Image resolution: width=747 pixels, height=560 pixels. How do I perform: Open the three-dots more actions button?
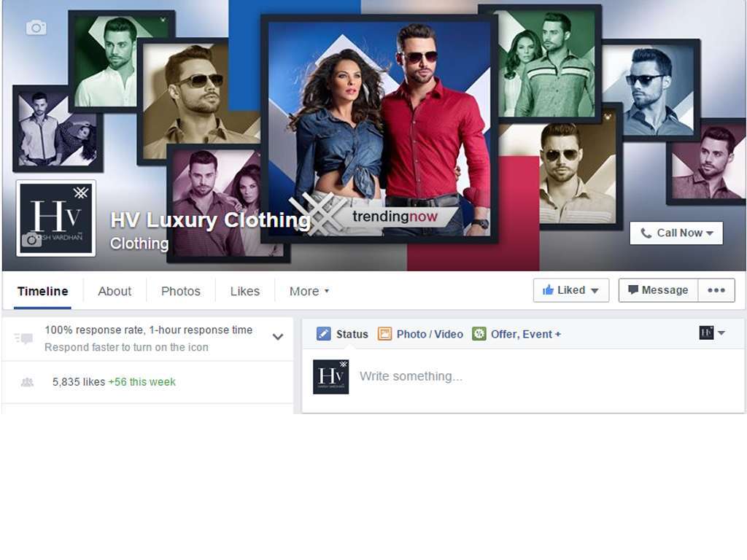(x=716, y=290)
